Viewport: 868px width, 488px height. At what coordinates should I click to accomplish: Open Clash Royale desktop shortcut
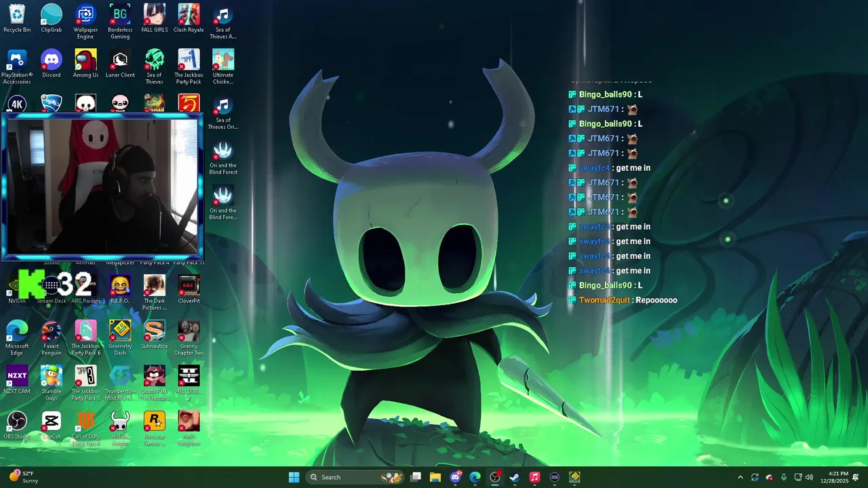[189, 18]
